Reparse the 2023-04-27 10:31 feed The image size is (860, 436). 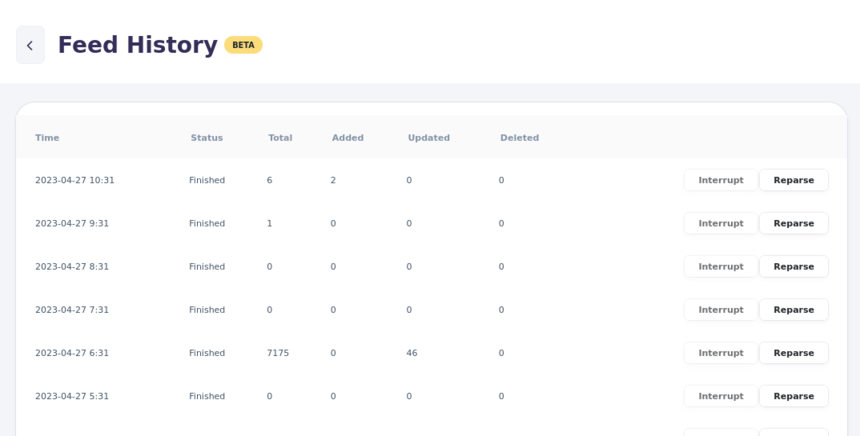pyautogui.click(x=793, y=180)
